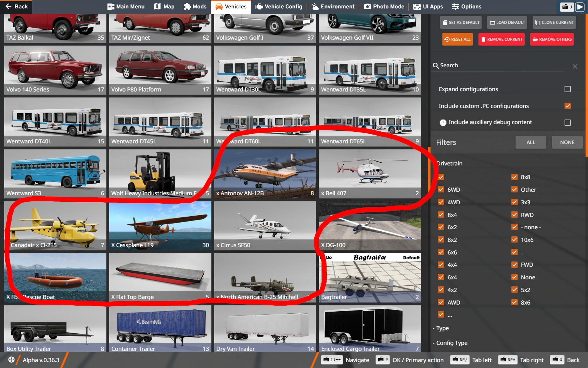
Task: Uncheck the Other drivetrain filter
Action: (514, 190)
